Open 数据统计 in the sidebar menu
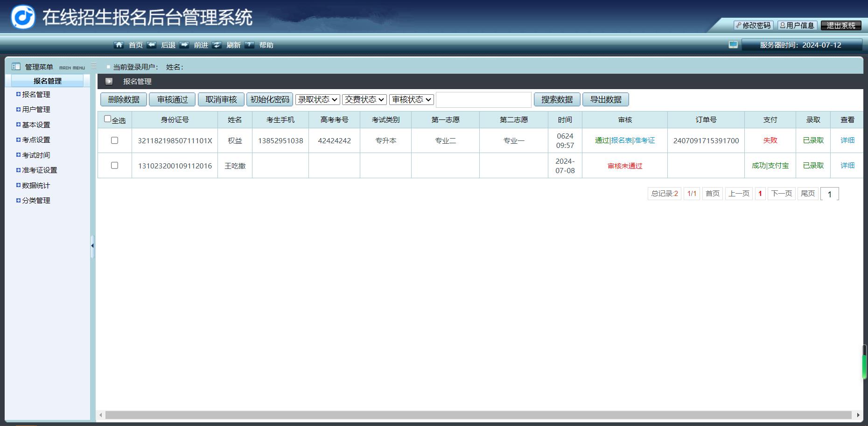868x426 pixels. pos(36,185)
